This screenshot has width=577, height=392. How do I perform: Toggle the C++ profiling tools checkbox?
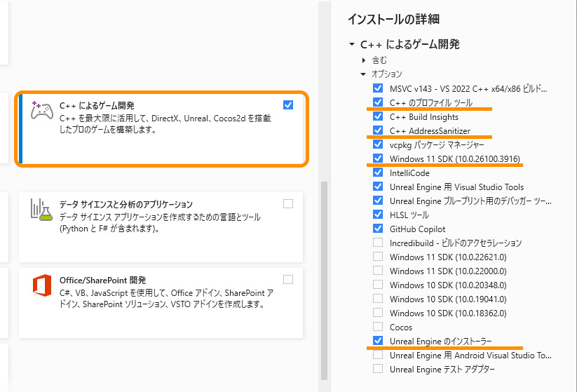378,102
